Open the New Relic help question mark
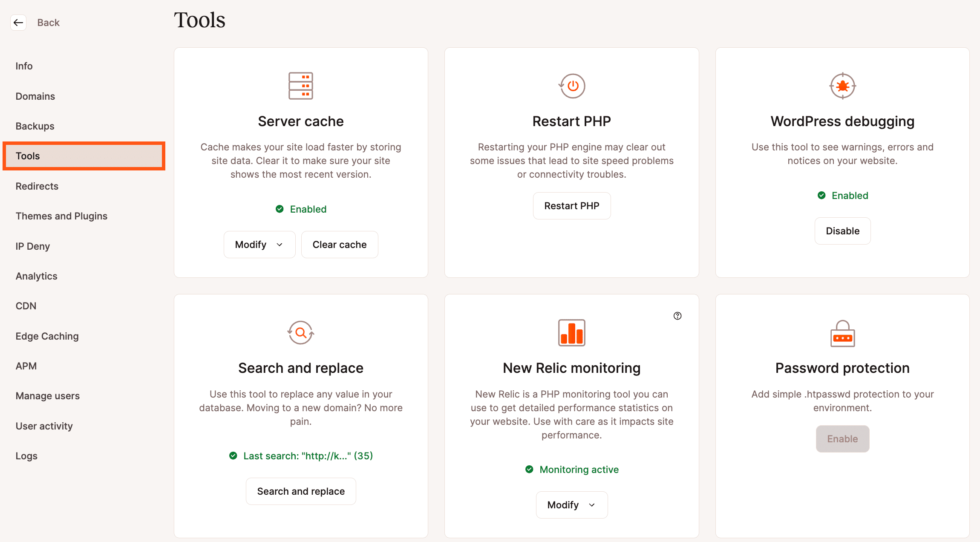The width and height of the screenshot is (980, 542). tap(677, 316)
